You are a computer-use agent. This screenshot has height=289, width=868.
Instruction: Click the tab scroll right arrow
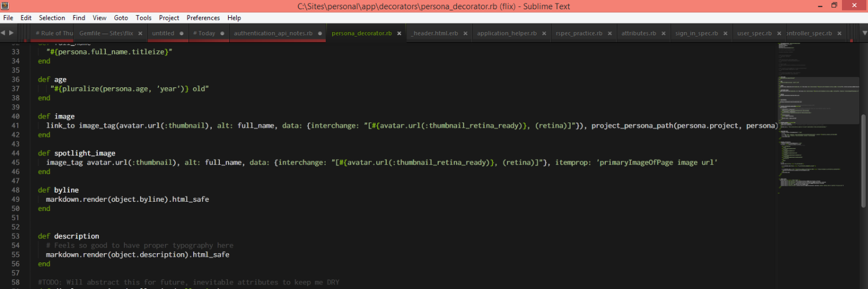pos(12,33)
